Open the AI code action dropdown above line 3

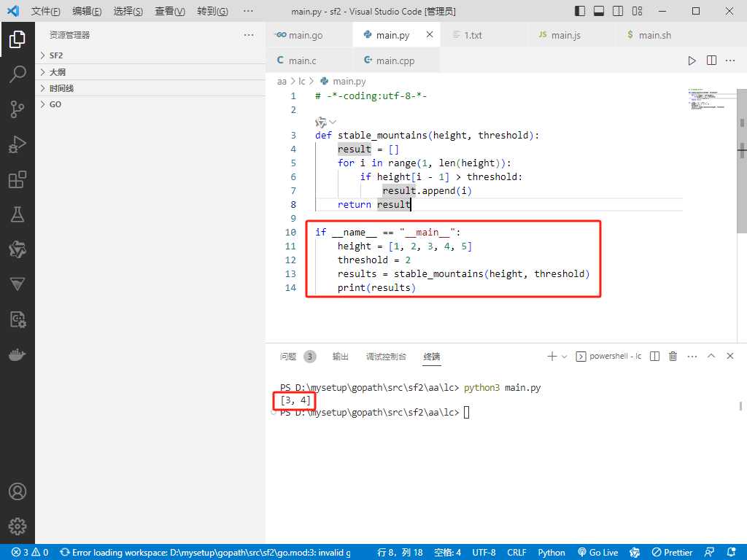point(326,122)
